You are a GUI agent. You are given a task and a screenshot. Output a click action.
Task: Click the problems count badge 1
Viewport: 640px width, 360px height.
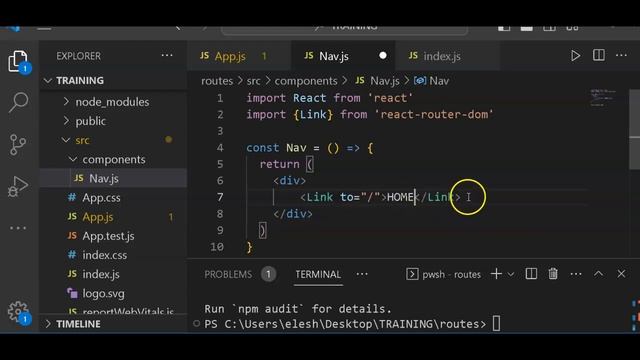268,274
